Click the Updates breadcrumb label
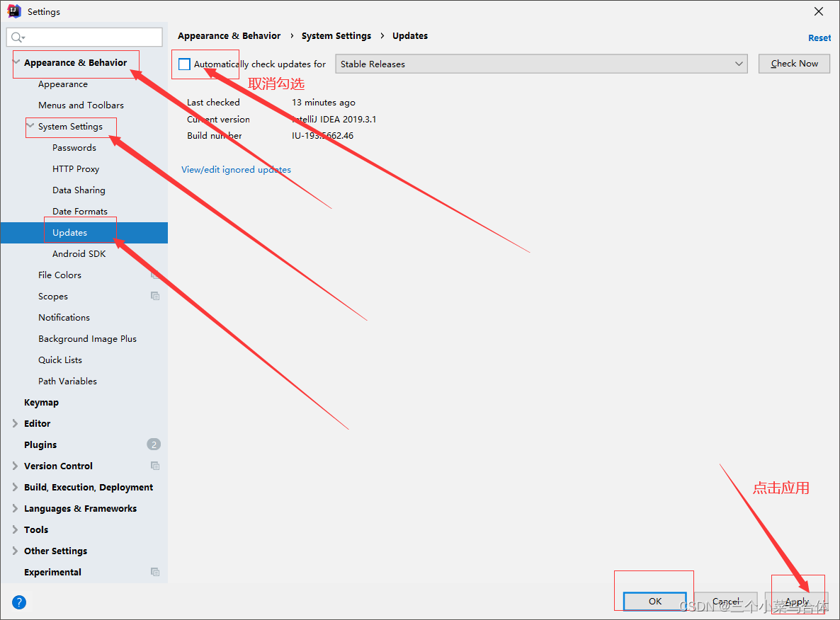The width and height of the screenshot is (840, 620). [x=410, y=36]
